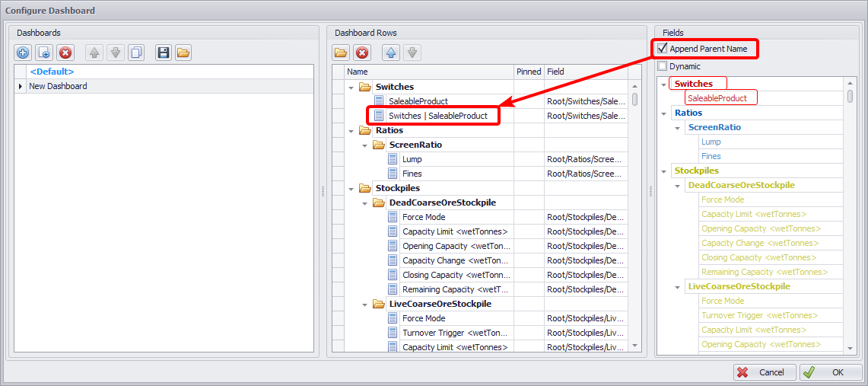Add folder in Dashboard Rows toolbar
This screenshot has height=386, width=868.
pos(341,53)
